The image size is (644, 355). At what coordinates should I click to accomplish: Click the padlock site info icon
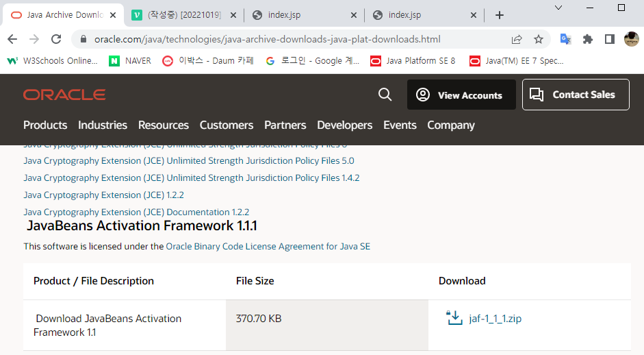point(83,39)
